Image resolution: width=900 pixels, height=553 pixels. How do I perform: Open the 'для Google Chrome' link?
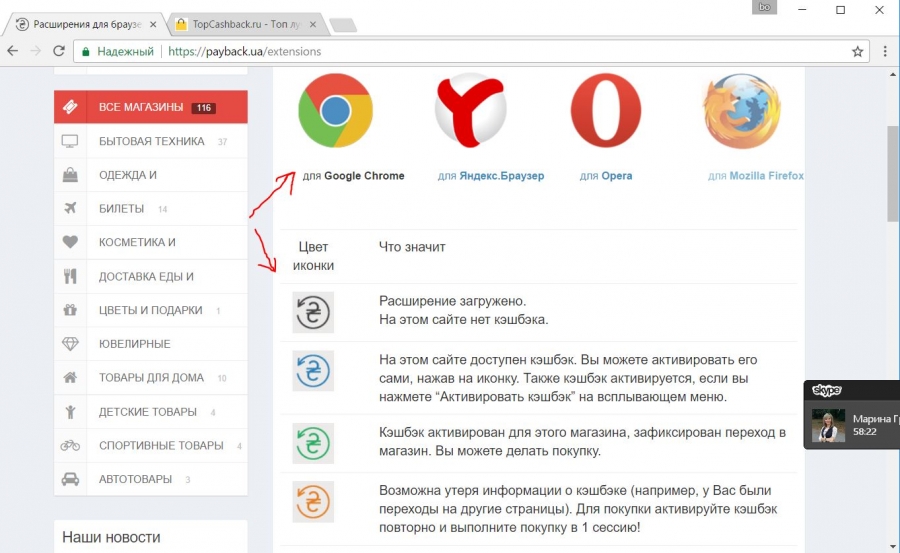[x=354, y=176]
